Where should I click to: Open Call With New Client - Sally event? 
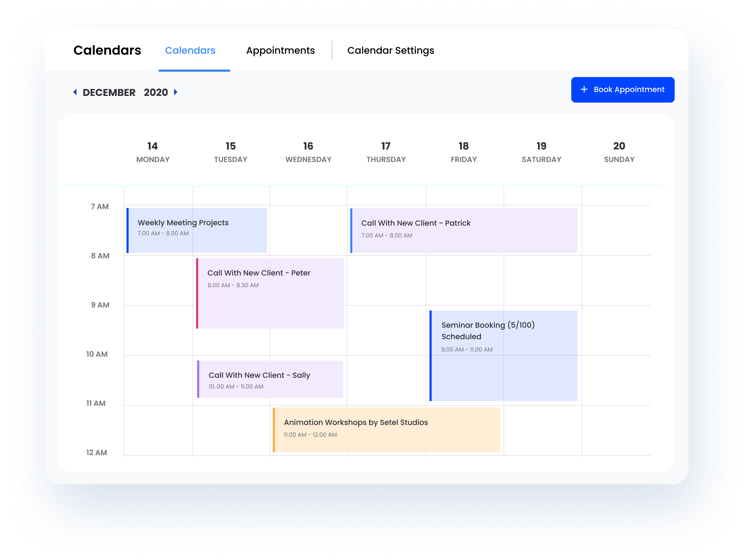tap(270, 379)
